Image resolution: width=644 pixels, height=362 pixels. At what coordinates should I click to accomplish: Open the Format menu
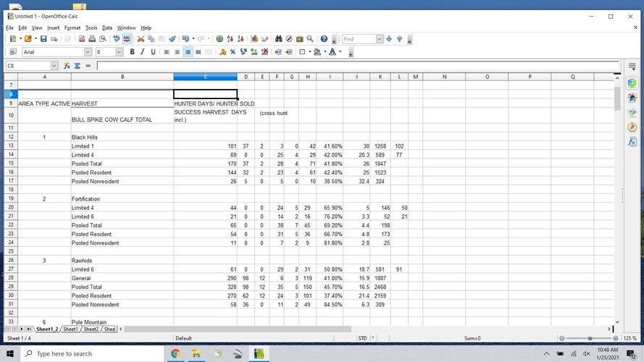72,28
